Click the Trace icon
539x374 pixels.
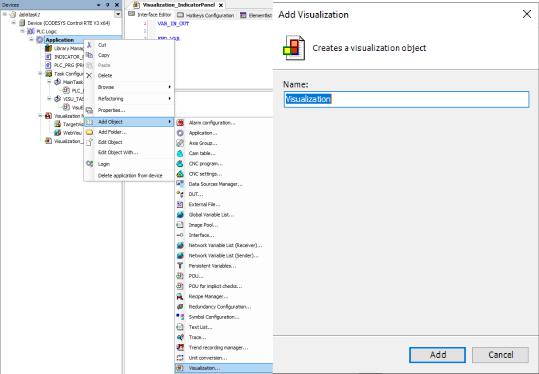pos(180,337)
